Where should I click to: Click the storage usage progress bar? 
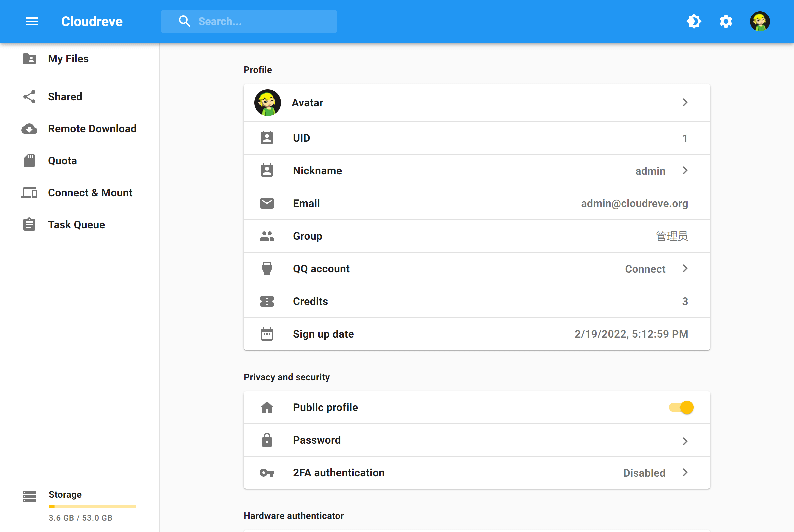(x=92, y=507)
